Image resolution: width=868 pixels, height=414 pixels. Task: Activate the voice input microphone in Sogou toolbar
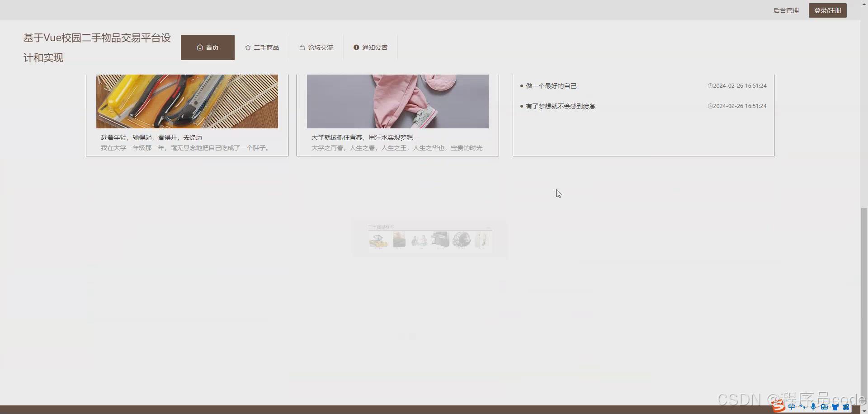click(x=813, y=407)
